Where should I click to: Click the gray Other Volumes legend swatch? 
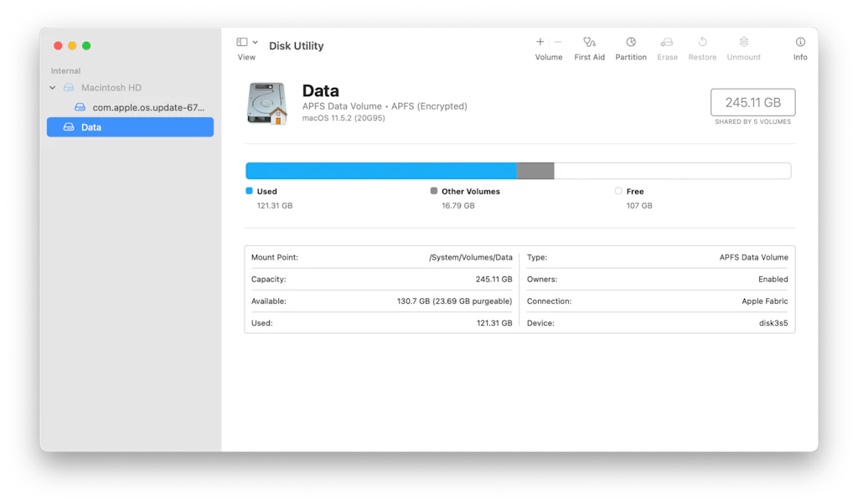click(434, 191)
